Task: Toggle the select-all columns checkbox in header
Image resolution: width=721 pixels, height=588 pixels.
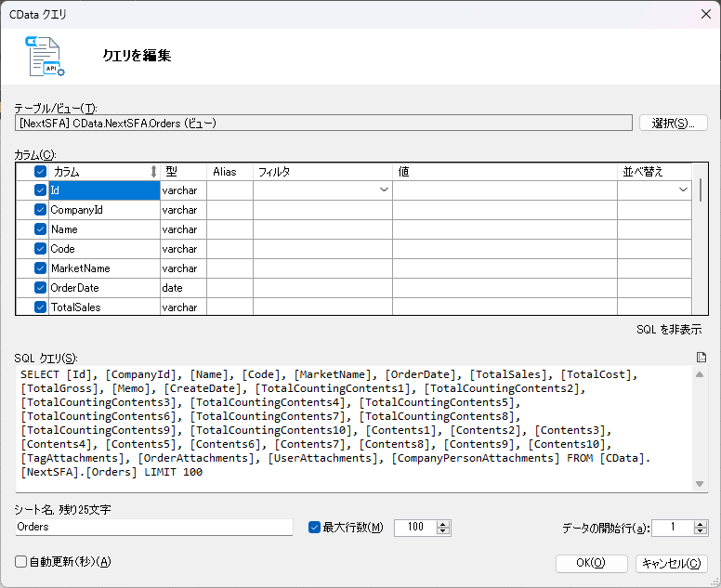Action: 41,172
